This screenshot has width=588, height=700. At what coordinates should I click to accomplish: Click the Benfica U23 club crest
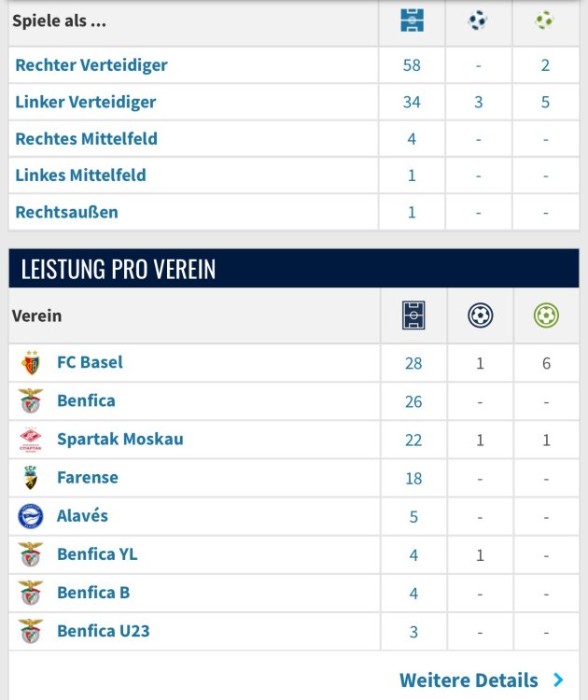coord(31,631)
